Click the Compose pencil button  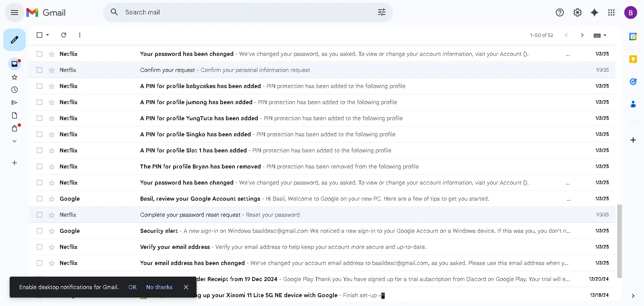(14, 40)
